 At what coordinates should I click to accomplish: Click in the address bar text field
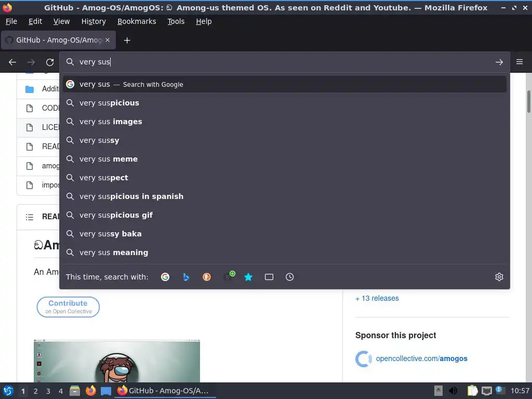click(x=284, y=62)
